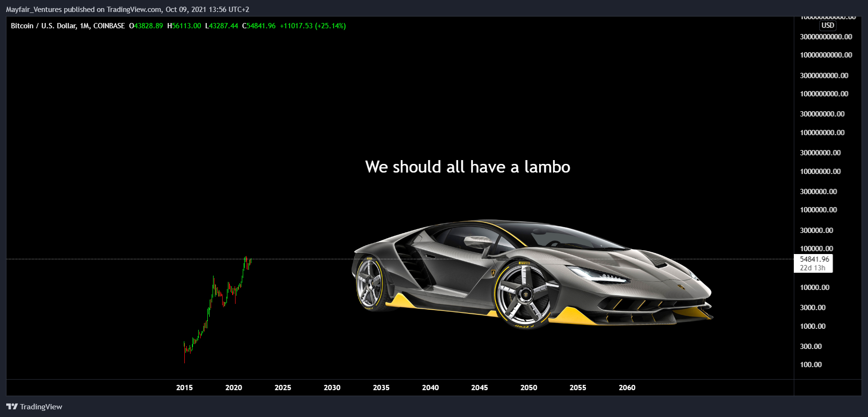Click the 3000000000.00 price axis label
Image resolution: width=868 pixels, height=417 pixels.
point(824,76)
